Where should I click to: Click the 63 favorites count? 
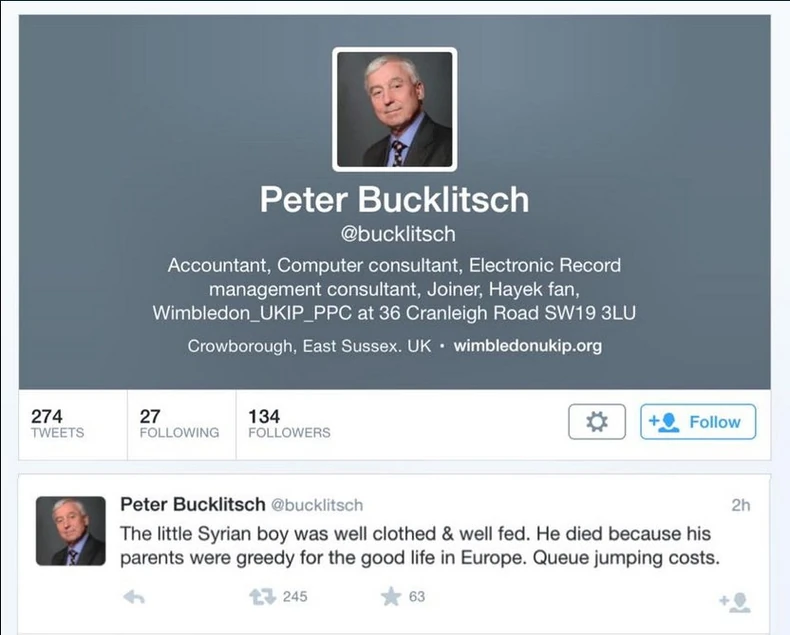tap(417, 597)
